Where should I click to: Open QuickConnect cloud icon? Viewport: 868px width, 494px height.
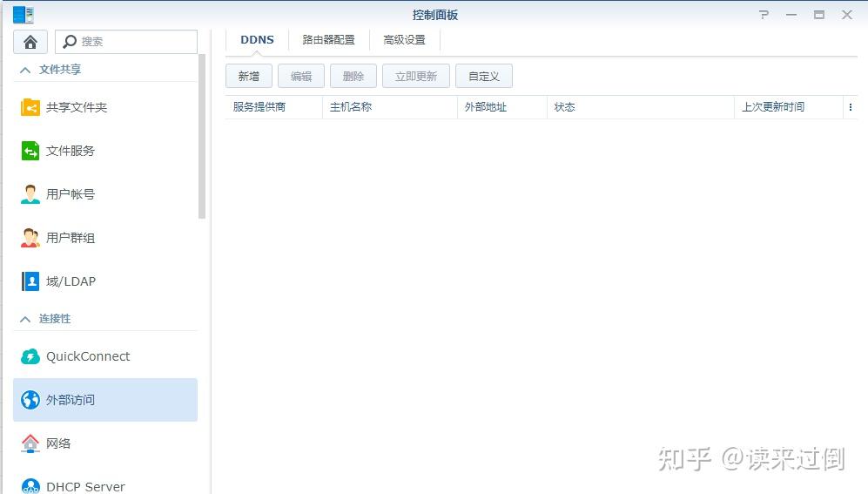30,356
